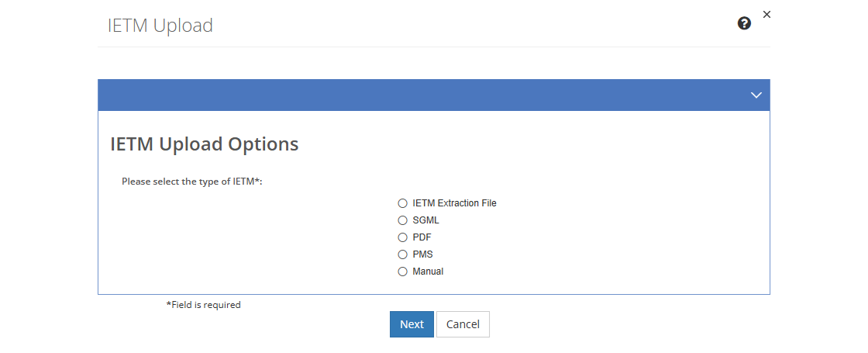Screen dimensions: 868x353
Task: Click the Field is required note
Action: (x=203, y=305)
